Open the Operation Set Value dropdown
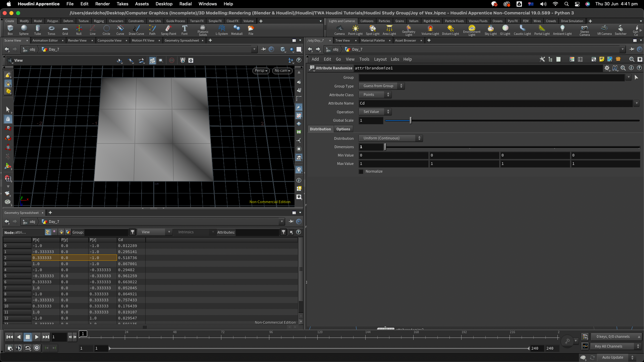 [375, 112]
